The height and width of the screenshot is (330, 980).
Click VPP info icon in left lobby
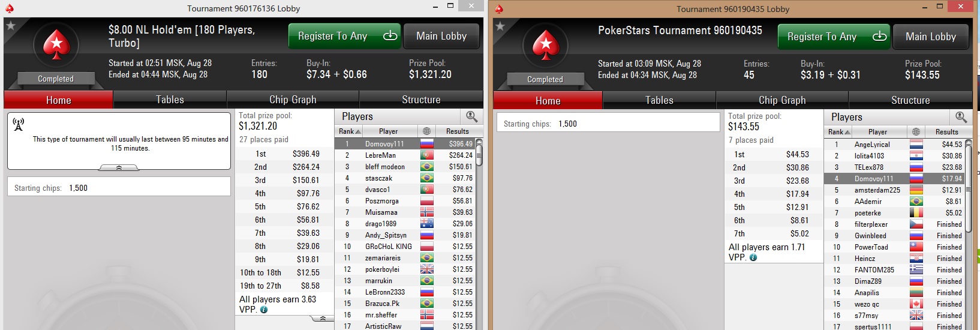[x=264, y=310]
